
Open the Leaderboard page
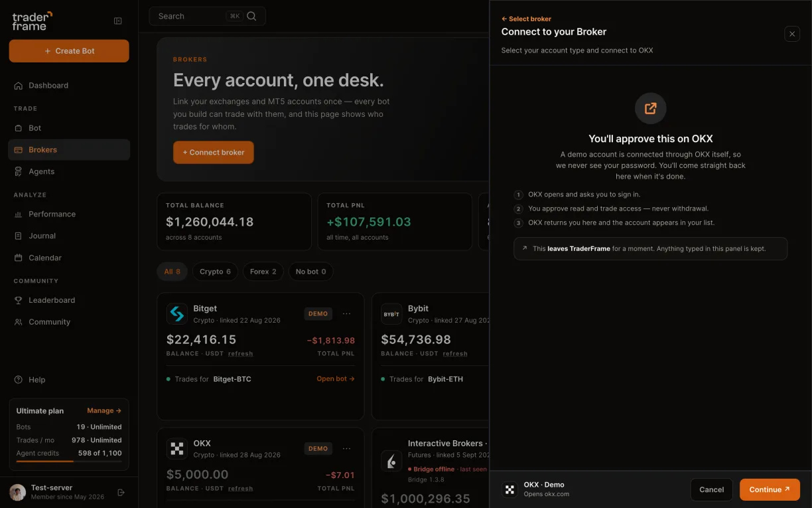[69, 300]
